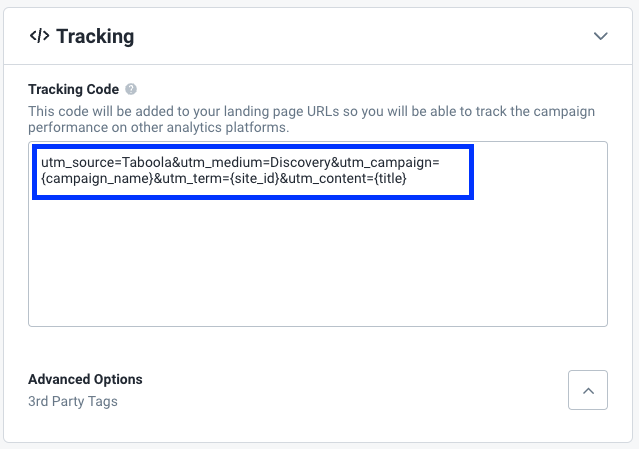The width and height of the screenshot is (639, 449).
Task: Click the utm_content parameter text
Action: [328, 178]
